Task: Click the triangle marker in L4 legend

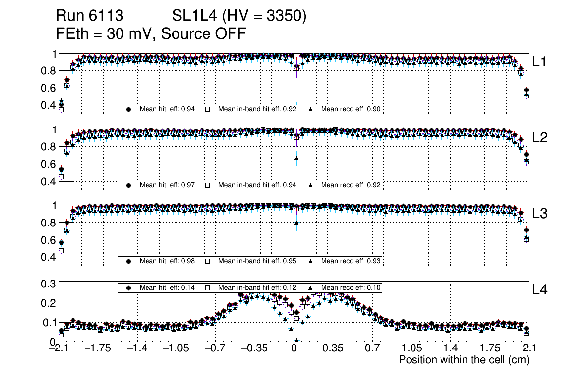Action: click(x=311, y=287)
